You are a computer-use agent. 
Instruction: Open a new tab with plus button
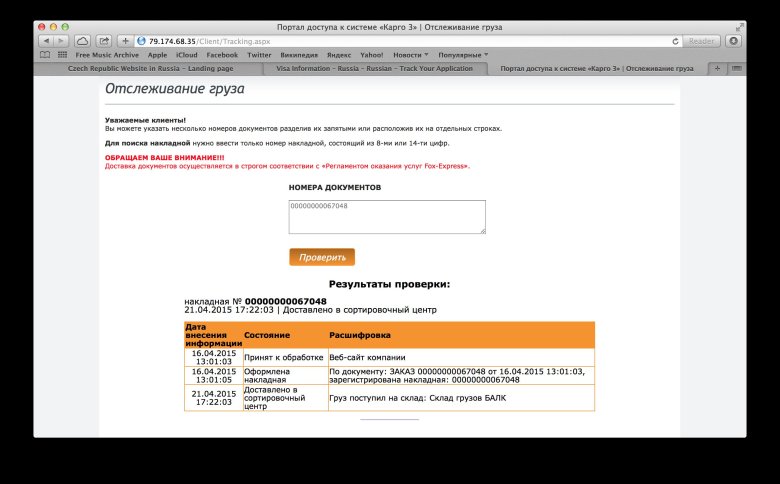tap(716, 68)
